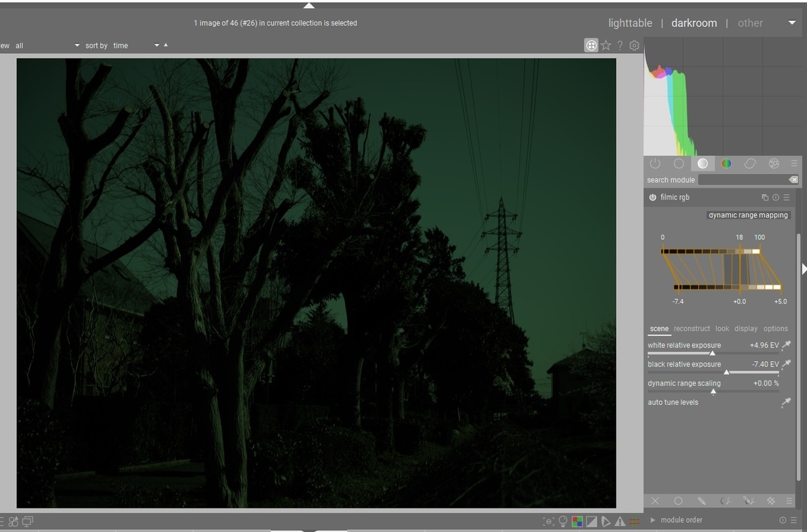Enable focus peaking mode
807x532 pixels.
[549, 521]
